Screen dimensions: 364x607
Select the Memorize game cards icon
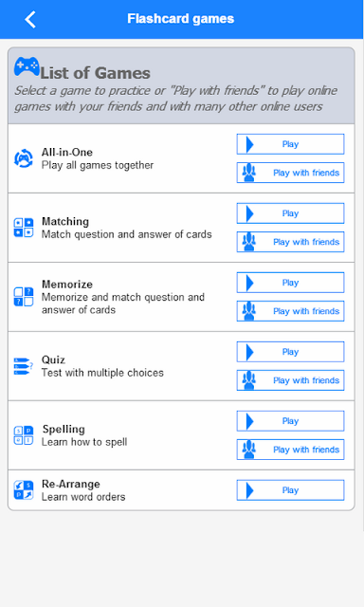point(24,297)
